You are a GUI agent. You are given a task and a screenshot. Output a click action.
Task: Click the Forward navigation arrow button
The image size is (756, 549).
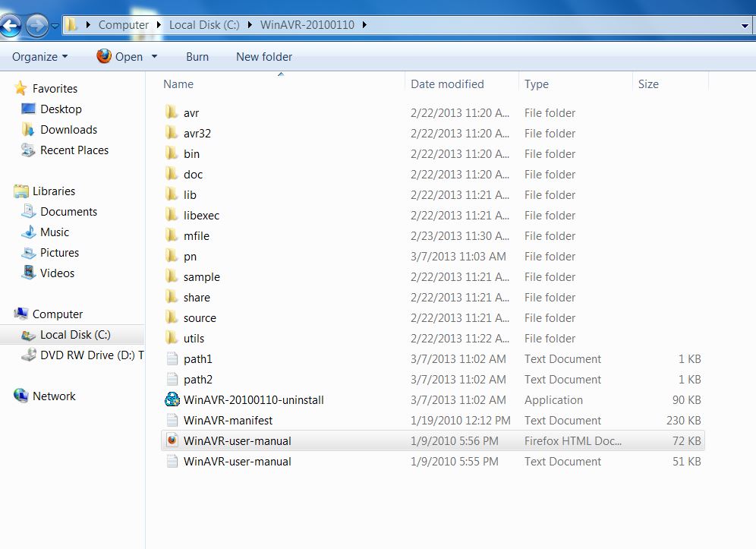click(x=36, y=25)
